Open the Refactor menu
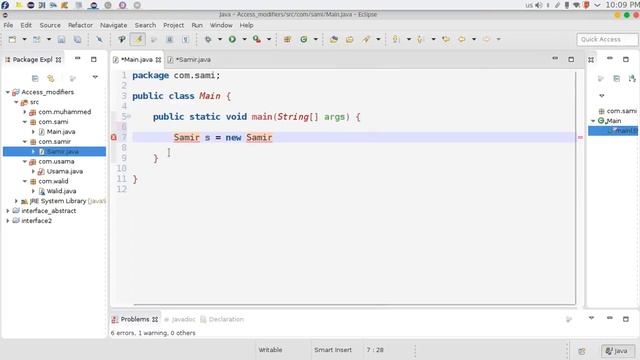 [x=80, y=25]
